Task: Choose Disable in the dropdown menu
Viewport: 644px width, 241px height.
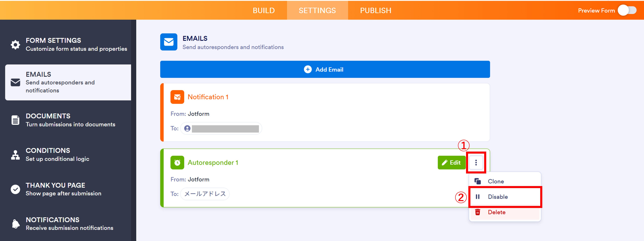Action: pos(497,197)
